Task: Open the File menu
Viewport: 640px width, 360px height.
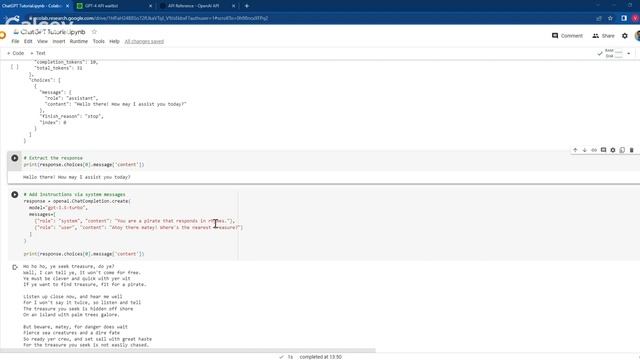Action: click(x=15, y=42)
